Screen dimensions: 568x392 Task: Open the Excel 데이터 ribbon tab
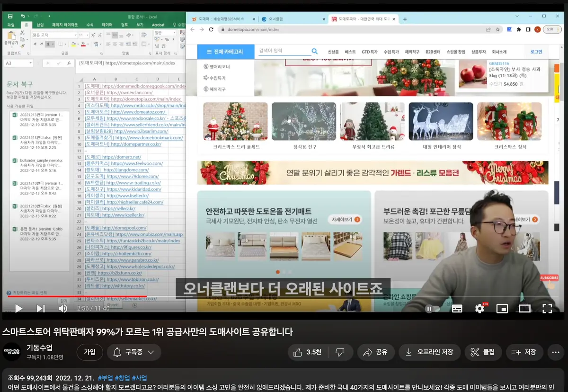pos(107,25)
